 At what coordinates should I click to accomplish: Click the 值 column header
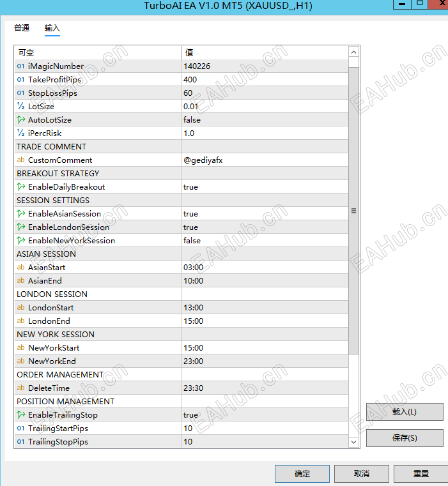(x=265, y=52)
